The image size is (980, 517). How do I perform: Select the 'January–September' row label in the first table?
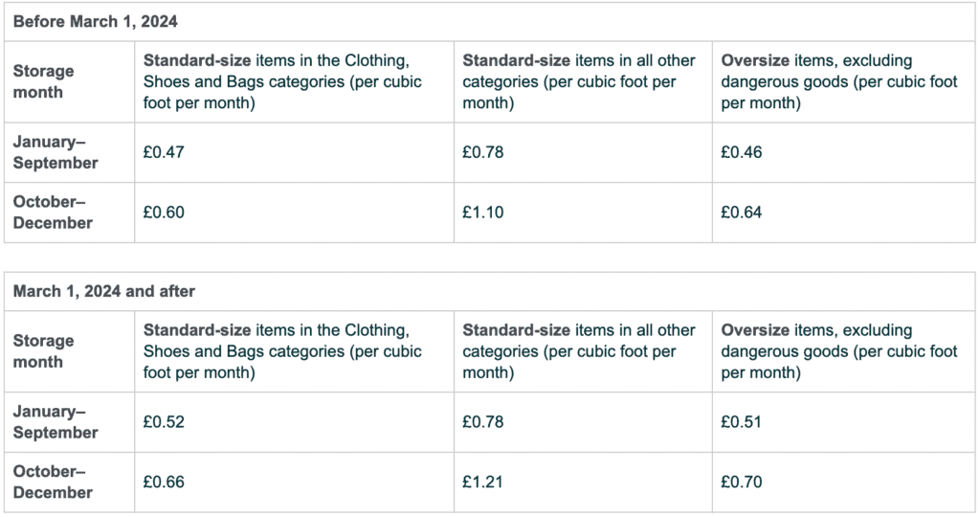(x=56, y=152)
